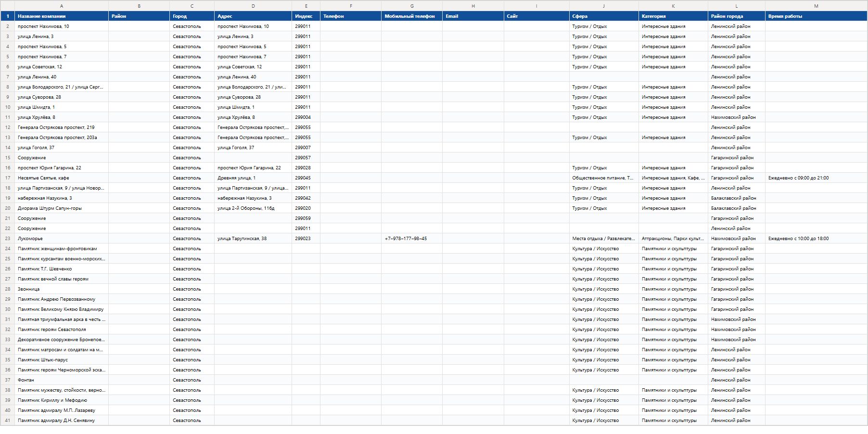This screenshot has width=868, height=434.
Task: Select 'набережная Назукина, 3' in column A
Action: point(62,198)
